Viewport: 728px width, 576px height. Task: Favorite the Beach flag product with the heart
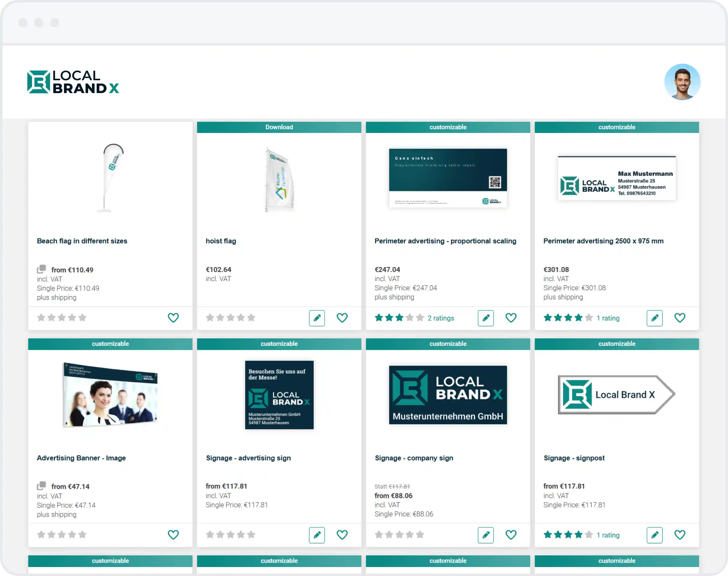point(173,318)
